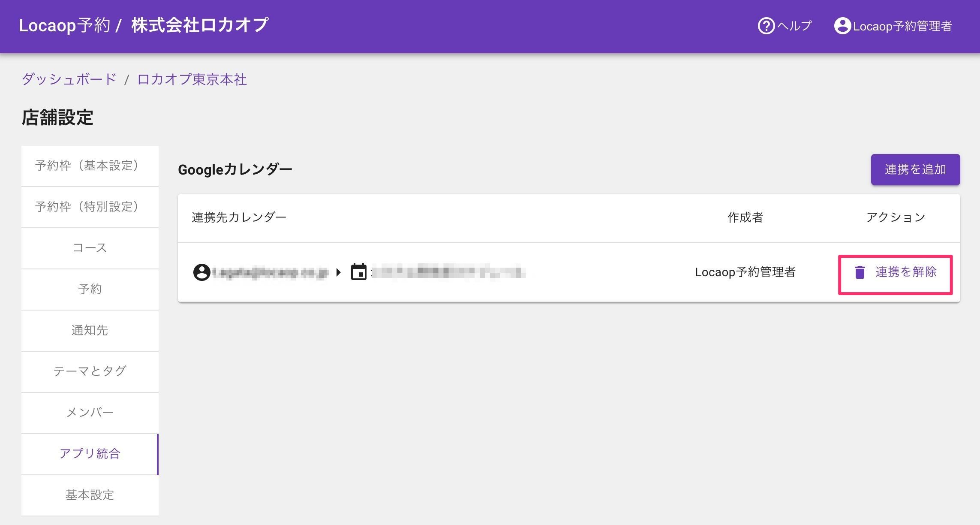The height and width of the screenshot is (525, 980).
Task: Click the help question mark icon
Action: [766, 26]
